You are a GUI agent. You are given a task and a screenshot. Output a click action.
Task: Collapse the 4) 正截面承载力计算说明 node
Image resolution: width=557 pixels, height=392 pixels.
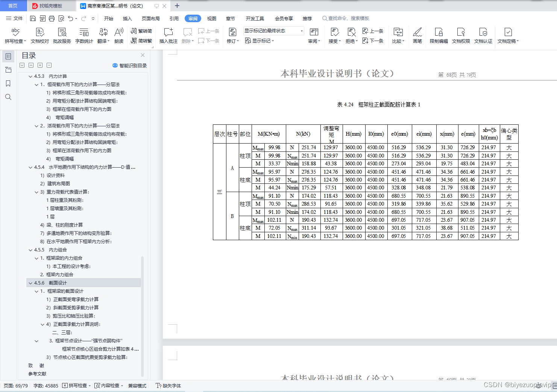click(x=42, y=324)
